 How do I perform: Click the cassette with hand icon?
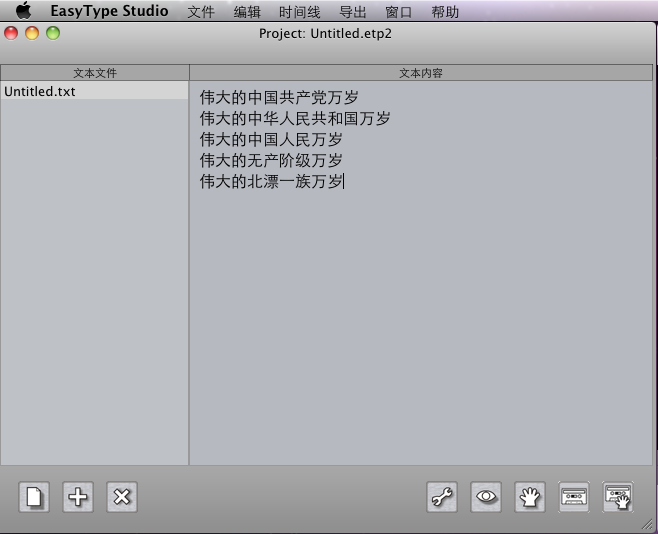(618, 497)
